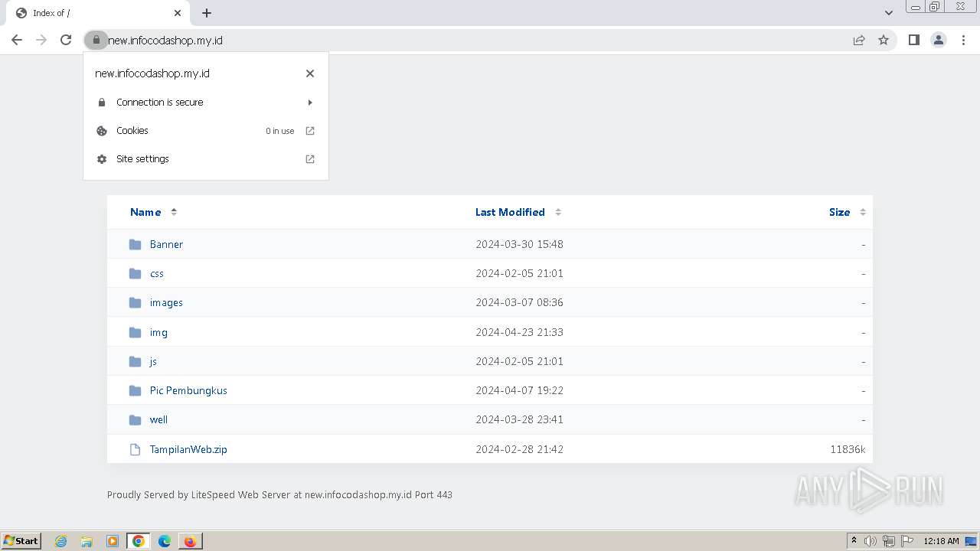The height and width of the screenshot is (551, 980).
Task: Launch Firefox from taskbar
Action: [x=190, y=541]
